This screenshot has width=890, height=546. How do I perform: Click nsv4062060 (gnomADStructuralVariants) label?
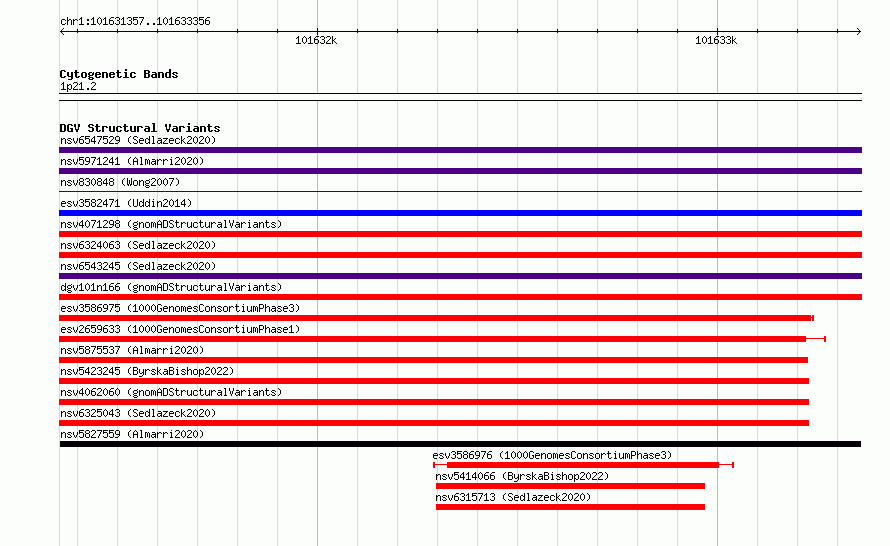click(171, 392)
